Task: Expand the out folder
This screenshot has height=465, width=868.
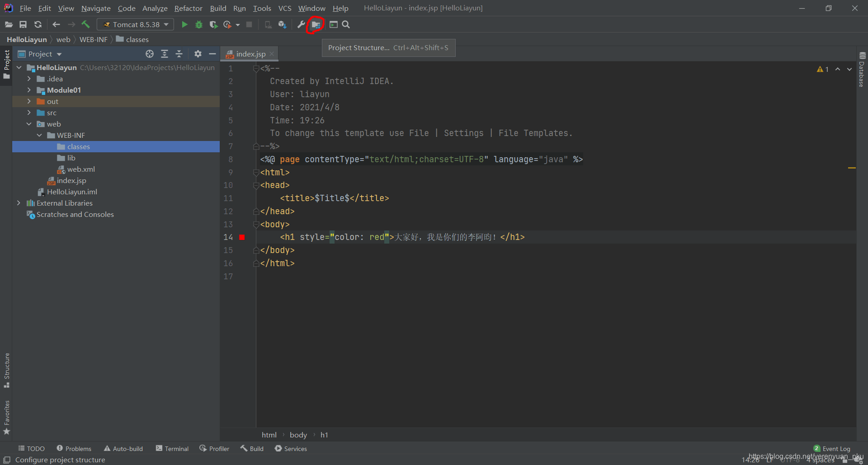Action: click(29, 101)
